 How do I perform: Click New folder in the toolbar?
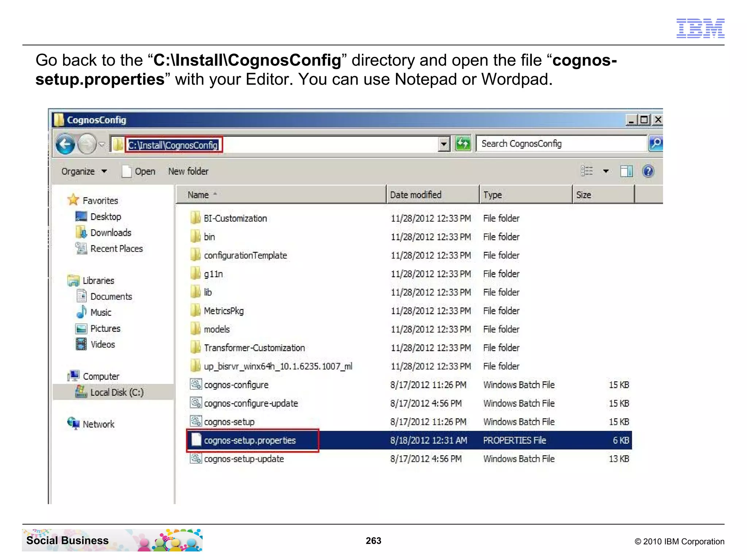coord(188,171)
